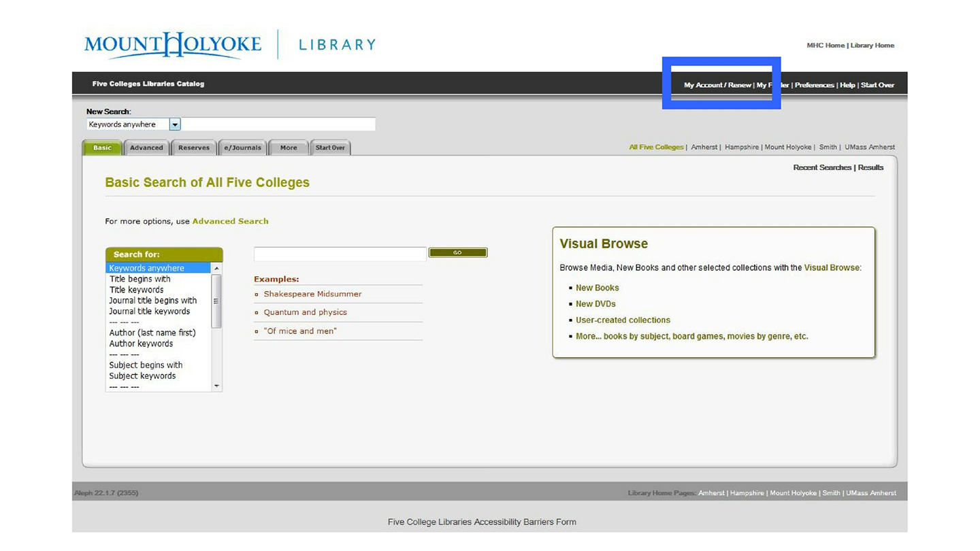
Task: Open Advanced Search from the description text
Action: pyautogui.click(x=230, y=221)
